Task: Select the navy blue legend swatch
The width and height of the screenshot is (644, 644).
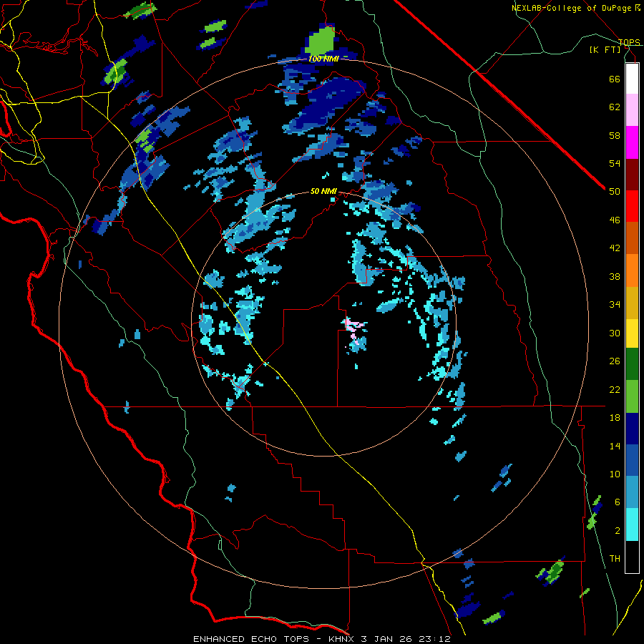Action: (632, 429)
